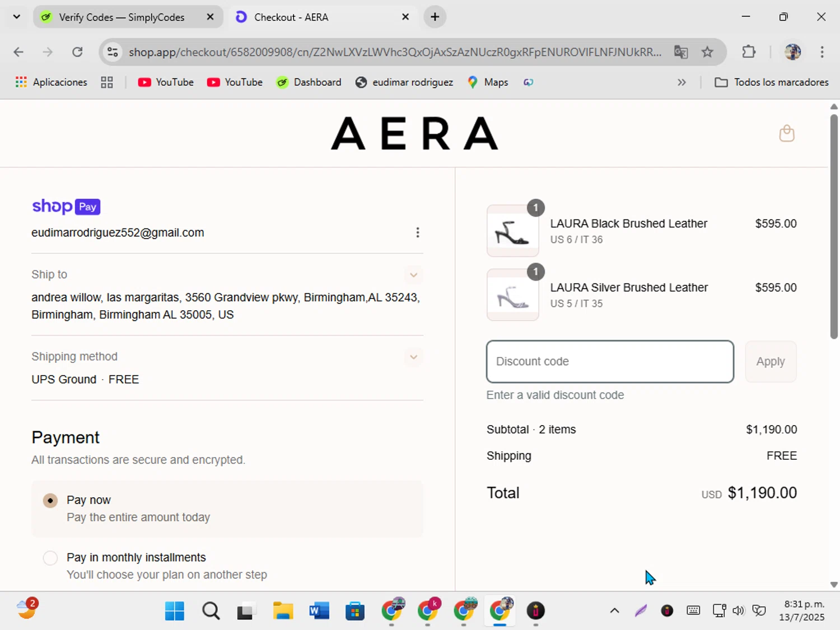Image resolution: width=840 pixels, height=630 pixels.
Task: Open the Dashboard bookmark
Action: (309, 82)
